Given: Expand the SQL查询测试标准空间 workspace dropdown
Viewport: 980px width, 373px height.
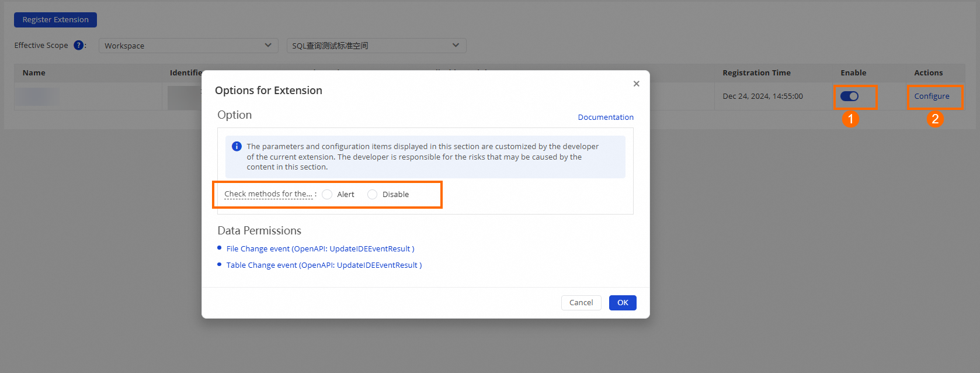Looking at the screenshot, I should click(x=376, y=46).
